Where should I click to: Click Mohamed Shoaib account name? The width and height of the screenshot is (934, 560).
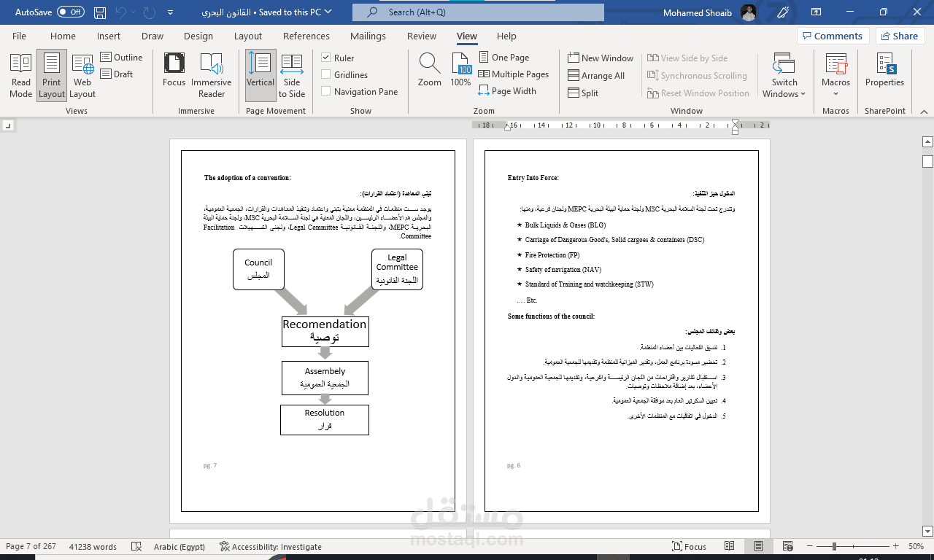point(696,12)
